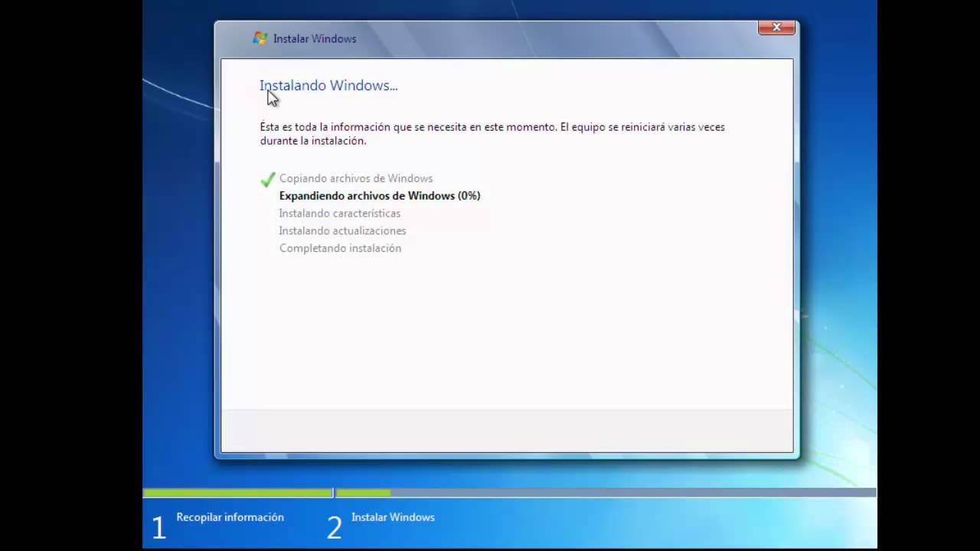The image size is (980, 551).
Task: Click the 'Recopilar información' progress bar segment
Action: [238, 493]
